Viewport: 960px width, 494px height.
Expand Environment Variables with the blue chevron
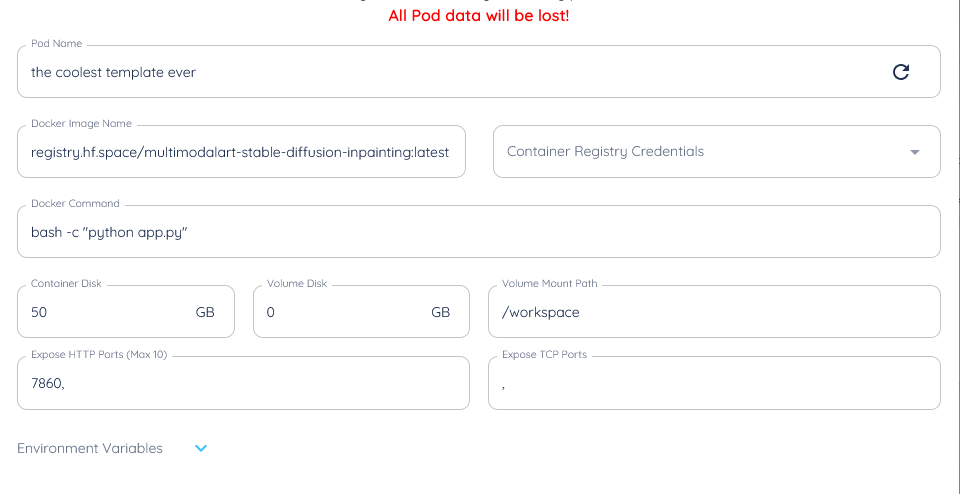[201, 449]
